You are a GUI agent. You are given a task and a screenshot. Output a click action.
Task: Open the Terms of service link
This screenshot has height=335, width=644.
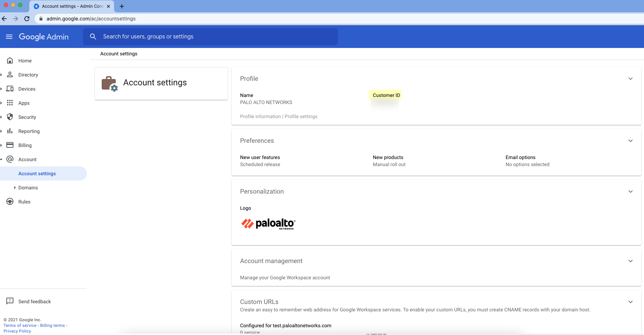[x=20, y=325]
